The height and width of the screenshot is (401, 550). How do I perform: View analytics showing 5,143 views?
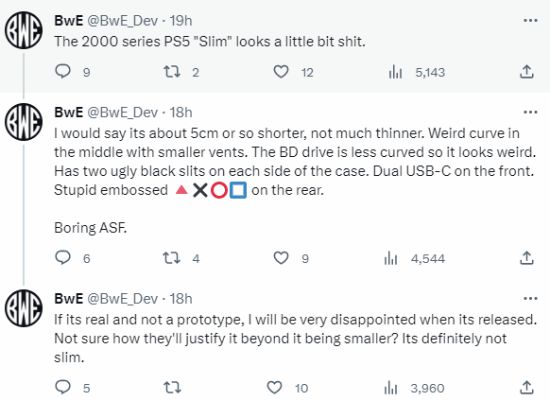(395, 72)
